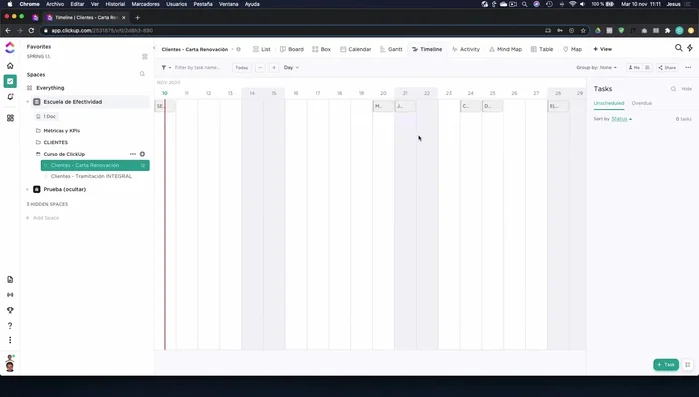Collapse the Escuela de Efectividad space
699x397 pixels.
28,102
